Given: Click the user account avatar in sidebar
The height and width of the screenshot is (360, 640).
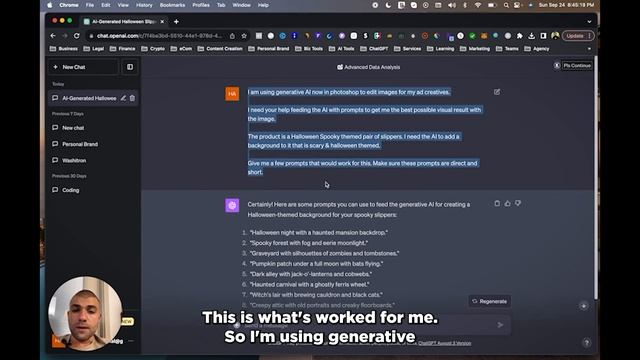Looking at the screenshot, I should point(58,341).
